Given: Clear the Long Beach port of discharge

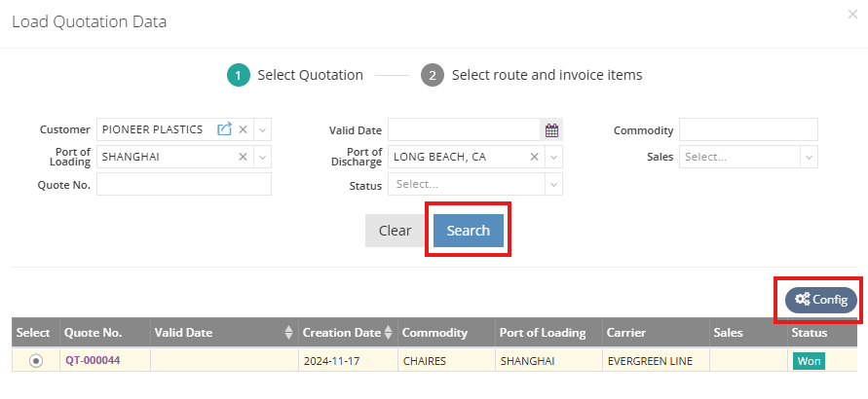Looking at the screenshot, I should click(x=535, y=157).
